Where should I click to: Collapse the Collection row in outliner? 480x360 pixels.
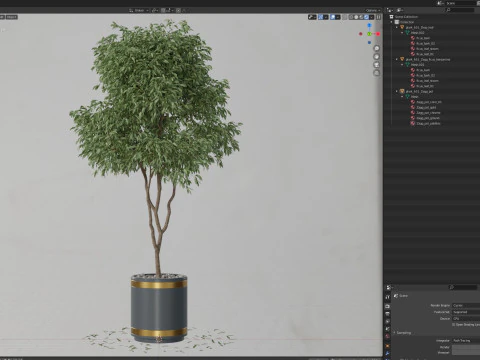coord(392,22)
